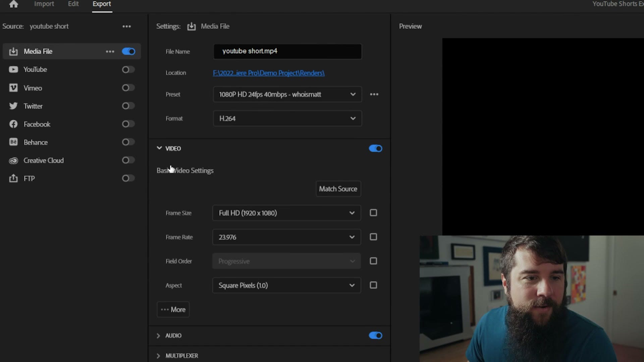Switch to the Edit tab
Screen dimensions: 644x362
(x=73, y=4)
